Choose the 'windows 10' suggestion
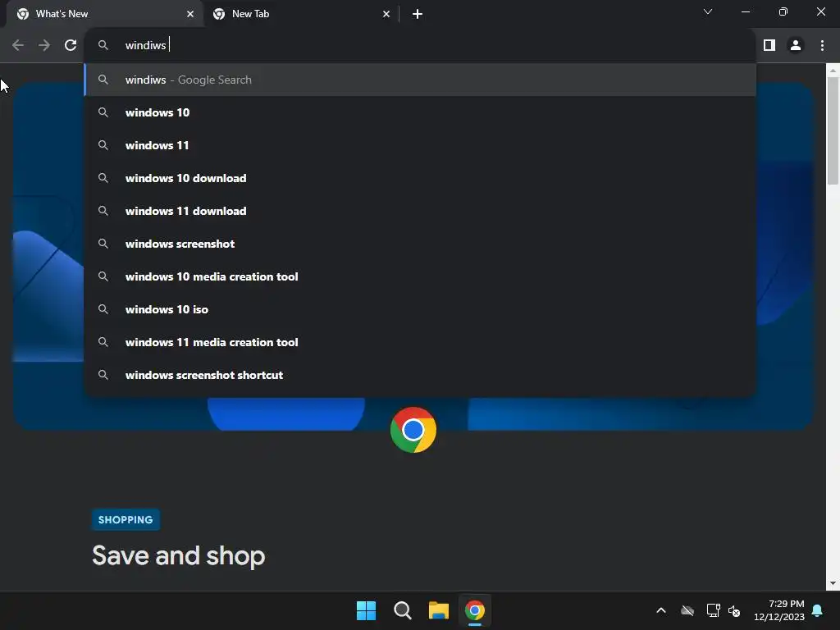 [420, 112]
